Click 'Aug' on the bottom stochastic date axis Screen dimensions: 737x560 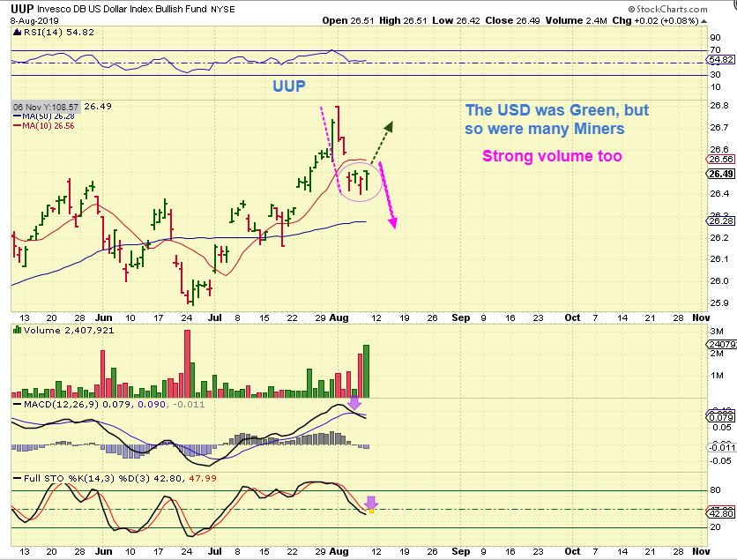339,551
